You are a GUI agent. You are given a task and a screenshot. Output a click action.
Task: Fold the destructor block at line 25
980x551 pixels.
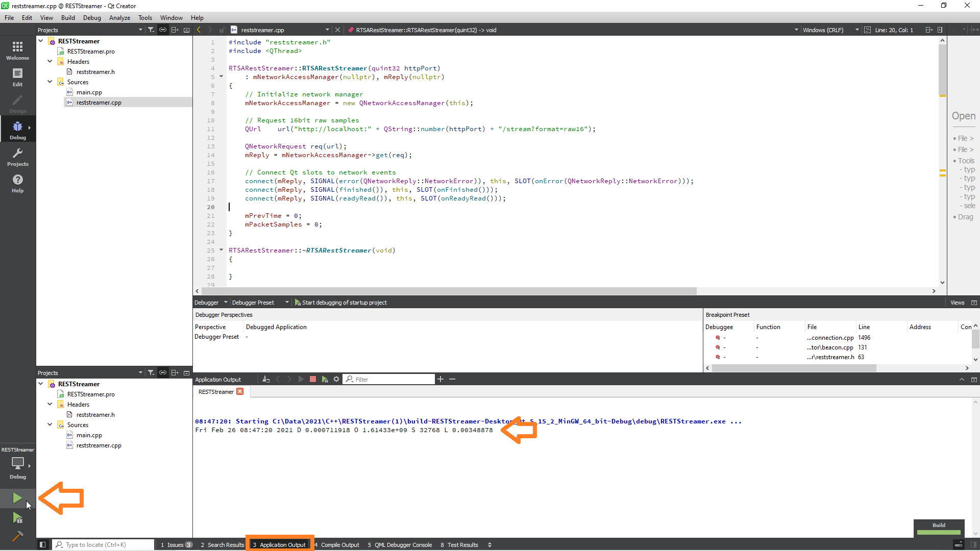coord(222,250)
